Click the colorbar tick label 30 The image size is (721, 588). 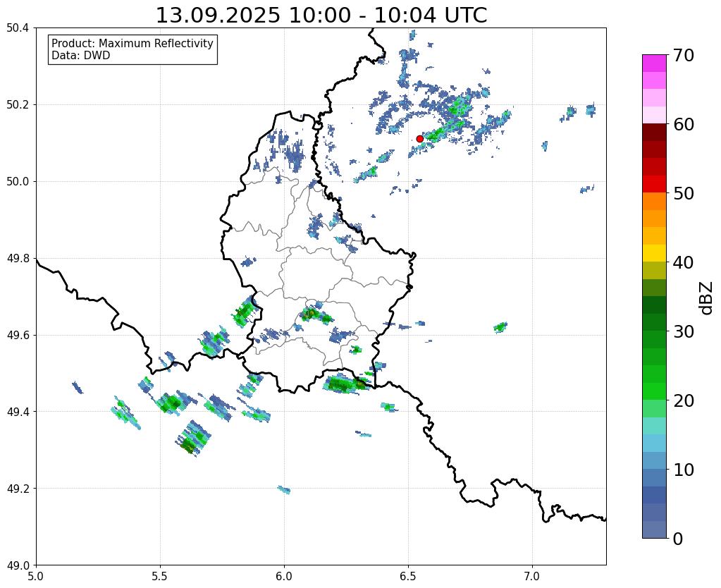[683, 331]
